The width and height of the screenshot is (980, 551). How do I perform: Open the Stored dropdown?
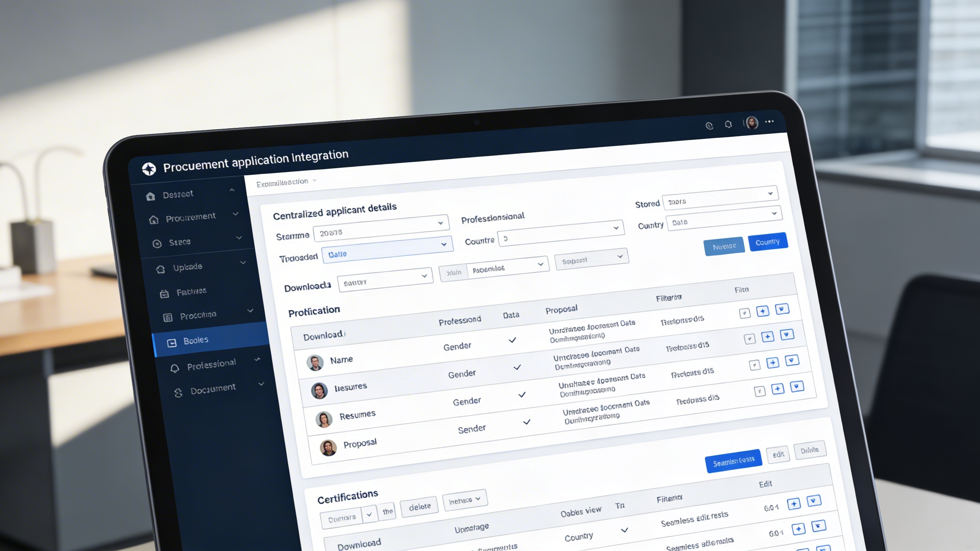[x=720, y=197]
